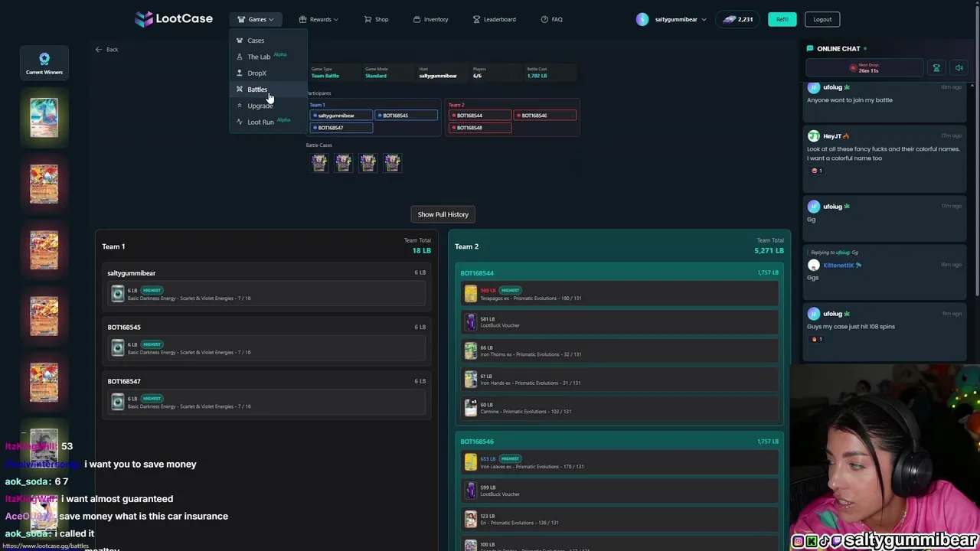Click the Refill button
The height and width of the screenshot is (551, 980).
[x=782, y=19]
